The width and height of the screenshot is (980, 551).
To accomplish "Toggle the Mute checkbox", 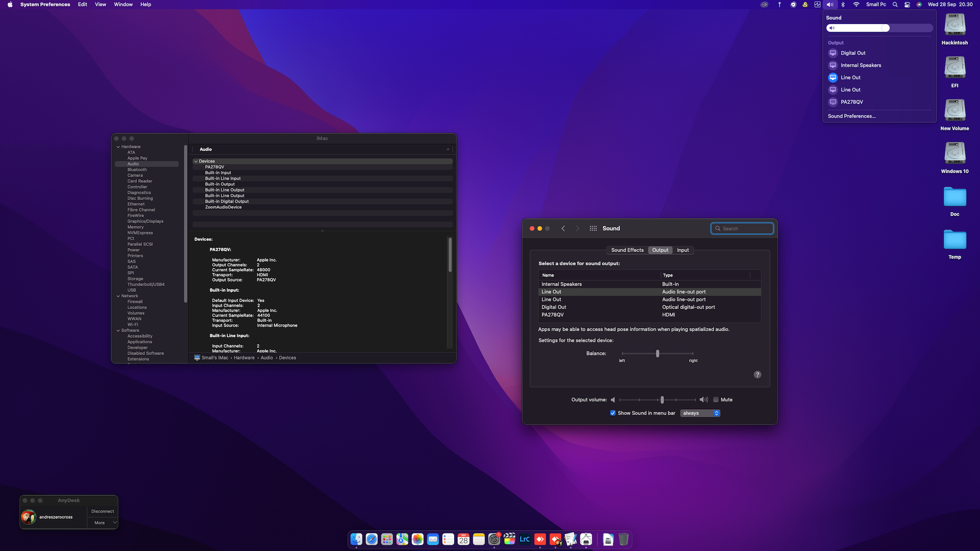I will click(716, 399).
